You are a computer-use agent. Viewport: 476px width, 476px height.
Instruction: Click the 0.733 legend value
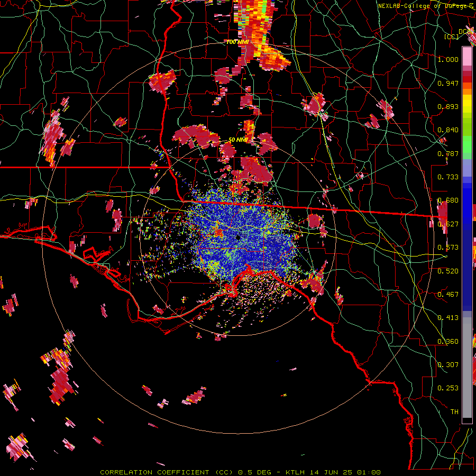448,177
